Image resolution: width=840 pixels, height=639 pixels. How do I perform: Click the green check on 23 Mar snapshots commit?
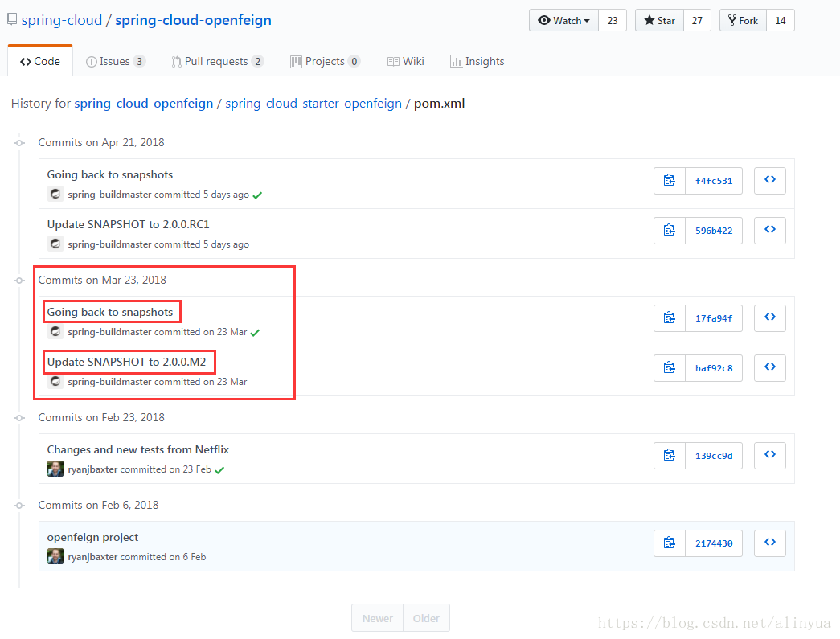pos(255,333)
